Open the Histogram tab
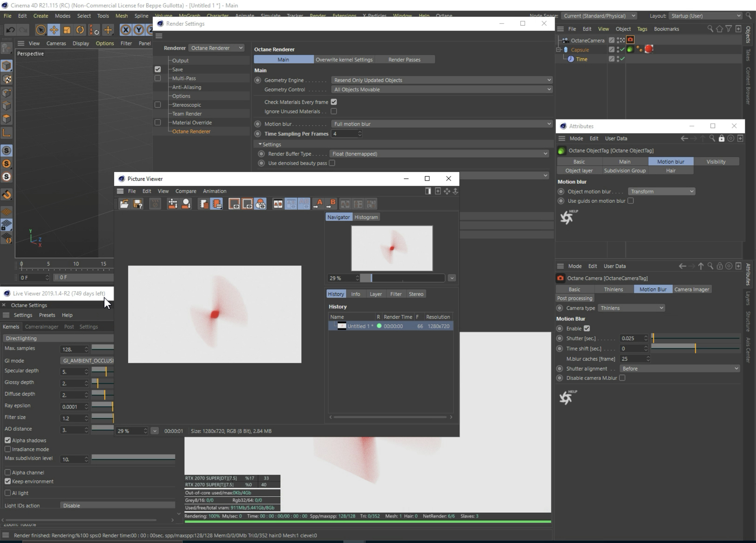 [366, 217]
